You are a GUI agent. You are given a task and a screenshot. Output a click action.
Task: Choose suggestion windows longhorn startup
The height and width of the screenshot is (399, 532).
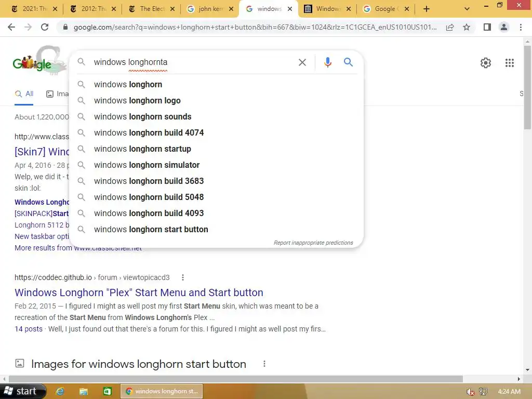216,149
